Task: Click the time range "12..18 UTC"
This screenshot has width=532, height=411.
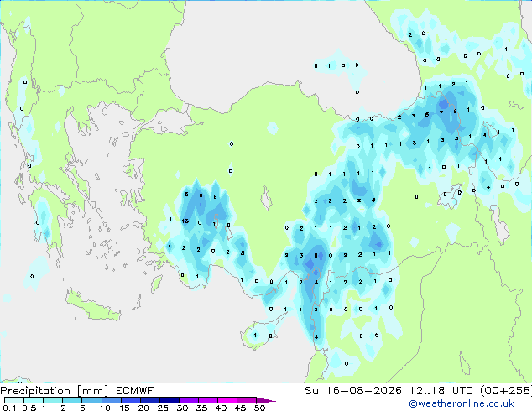Action: (441, 391)
